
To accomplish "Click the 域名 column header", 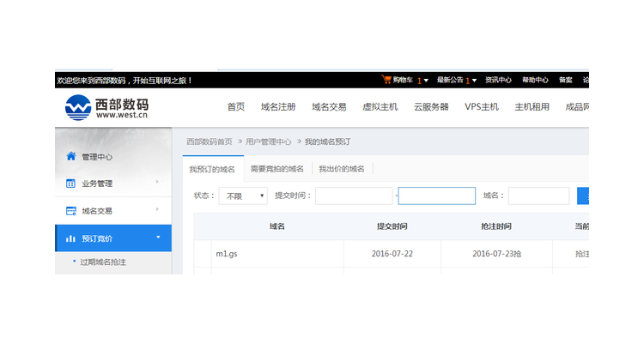I will pyautogui.click(x=277, y=226).
